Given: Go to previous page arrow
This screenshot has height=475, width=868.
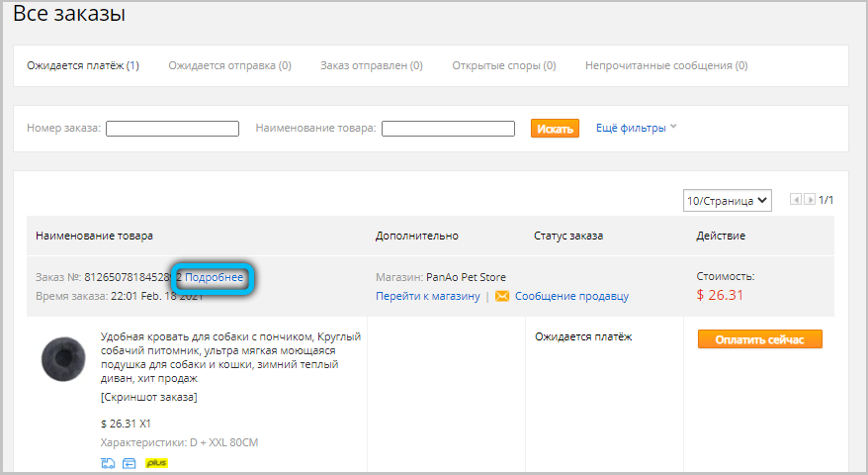Looking at the screenshot, I should (795, 200).
